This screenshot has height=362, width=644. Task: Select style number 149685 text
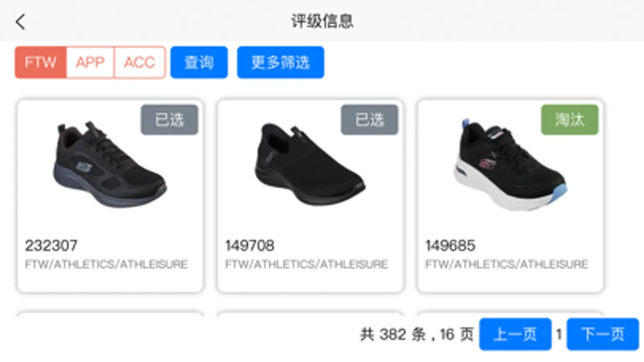[x=450, y=245]
